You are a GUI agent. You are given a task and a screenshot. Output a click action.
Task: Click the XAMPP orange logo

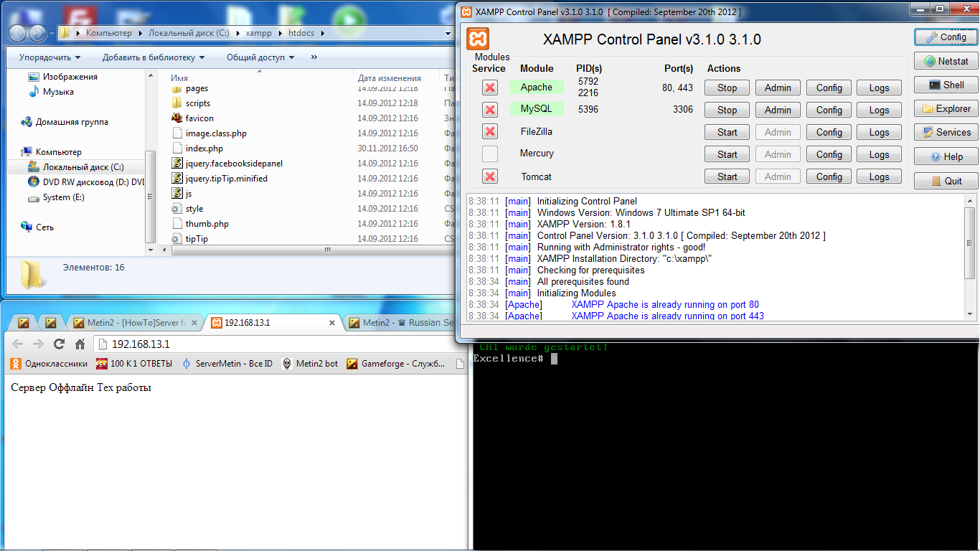point(477,39)
